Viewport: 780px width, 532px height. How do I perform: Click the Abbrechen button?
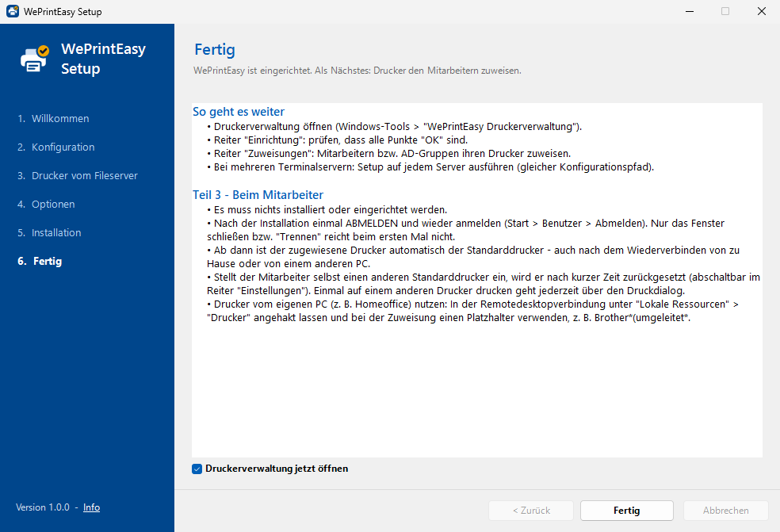[x=726, y=511]
